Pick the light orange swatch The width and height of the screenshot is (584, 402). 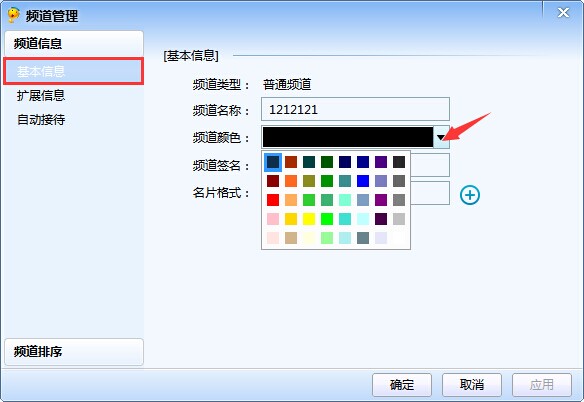(x=291, y=200)
